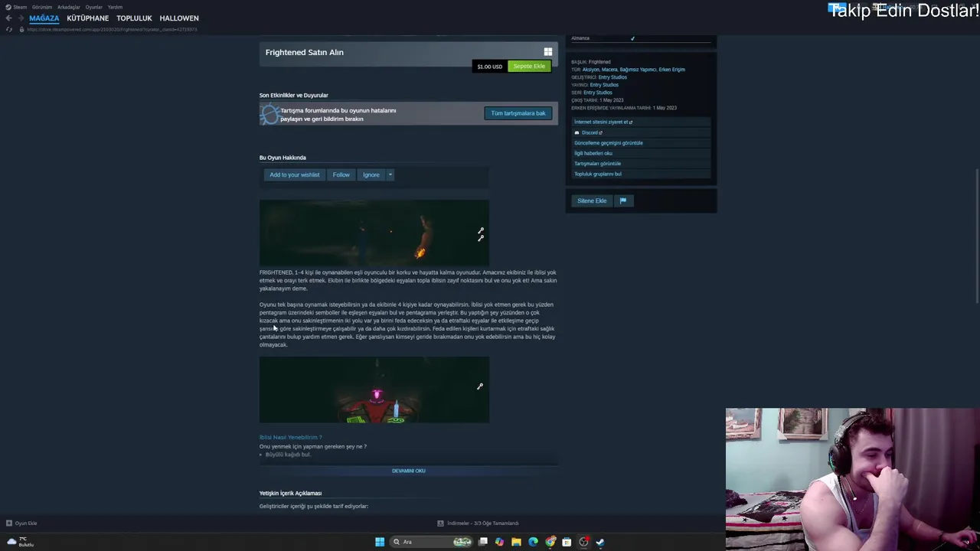Open series Entry Studios link
The image size is (980, 551).
coord(598,93)
